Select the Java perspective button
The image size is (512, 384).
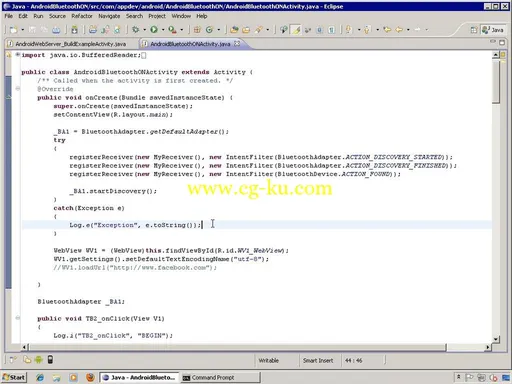tap(492, 30)
